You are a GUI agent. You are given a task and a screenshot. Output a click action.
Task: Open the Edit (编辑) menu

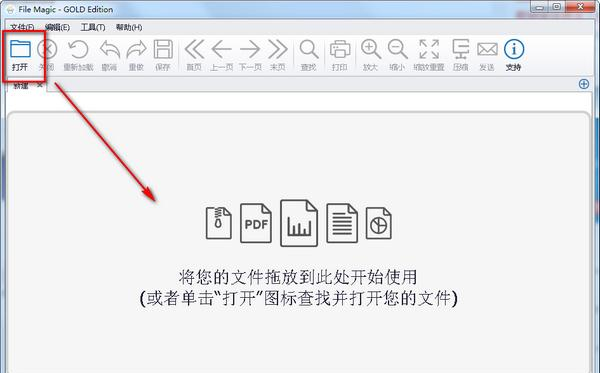pyautogui.click(x=57, y=28)
